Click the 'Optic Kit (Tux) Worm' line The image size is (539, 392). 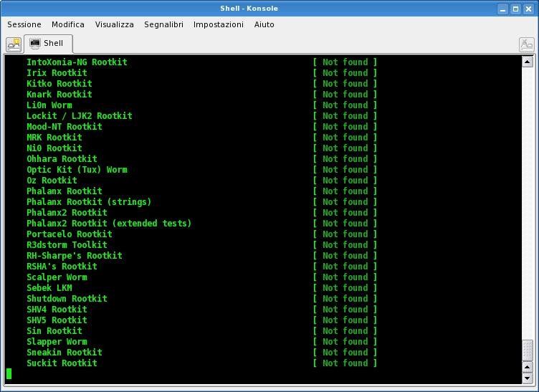77,170
